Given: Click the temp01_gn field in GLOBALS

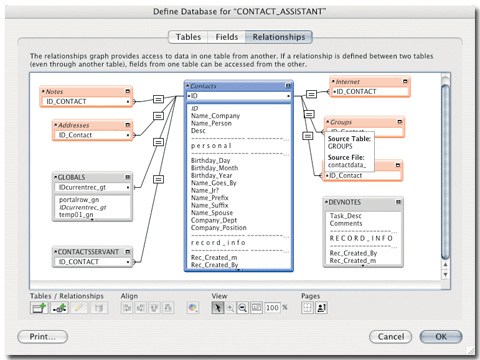Looking at the screenshot, I should point(76,215).
